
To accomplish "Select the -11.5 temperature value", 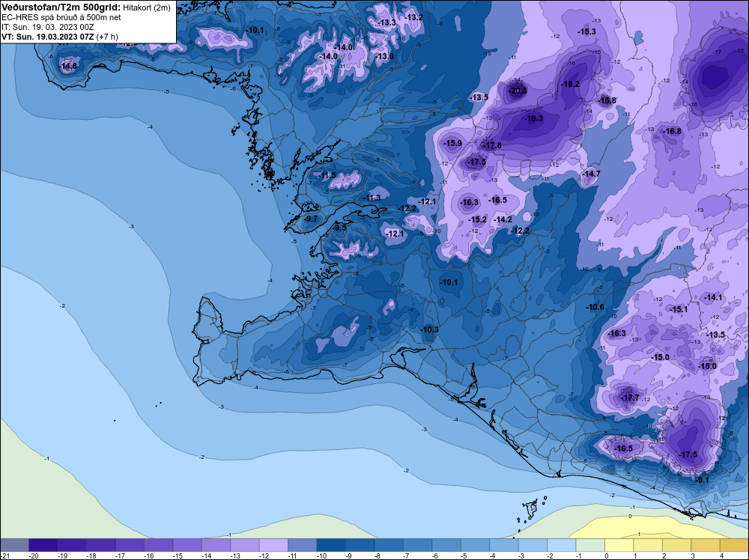I will pos(327,175).
